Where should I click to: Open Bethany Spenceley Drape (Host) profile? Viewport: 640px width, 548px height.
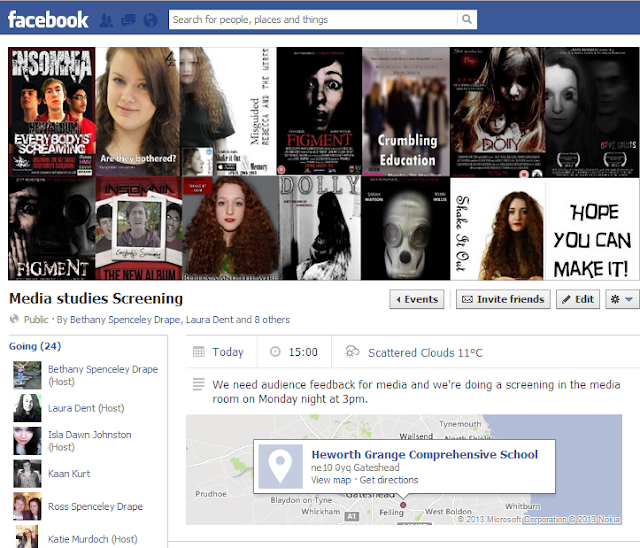(102, 369)
